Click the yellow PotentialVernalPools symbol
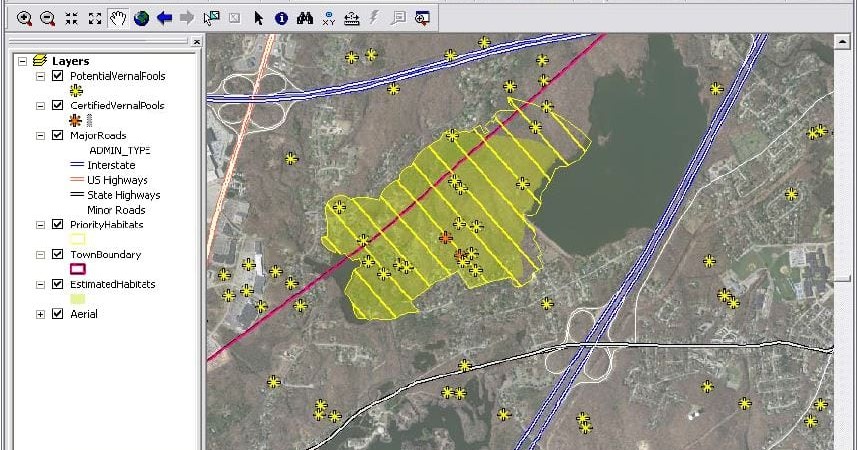The width and height of the screenshot is (859, 450). pos(76,90)
